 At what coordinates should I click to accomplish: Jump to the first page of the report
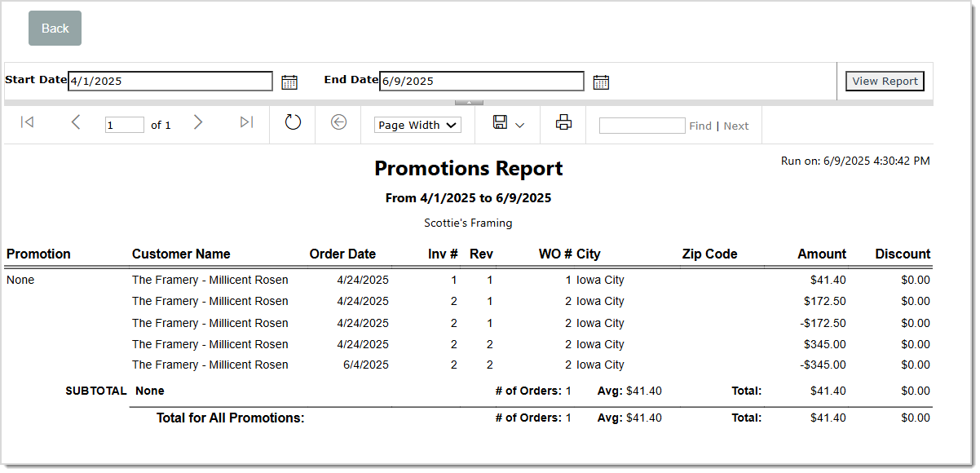point(27,122)
